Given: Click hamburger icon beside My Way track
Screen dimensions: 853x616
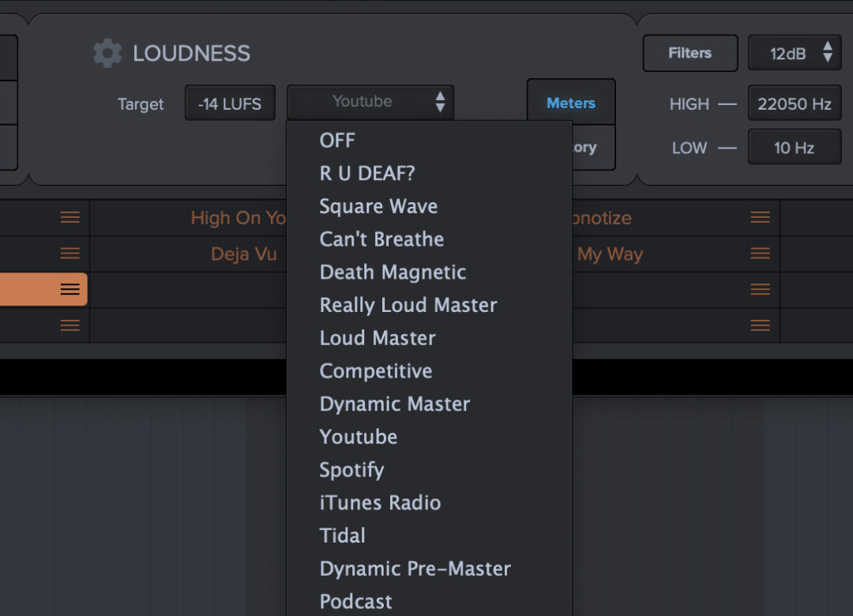Looking at the screenshot, I should click(760, 254).
